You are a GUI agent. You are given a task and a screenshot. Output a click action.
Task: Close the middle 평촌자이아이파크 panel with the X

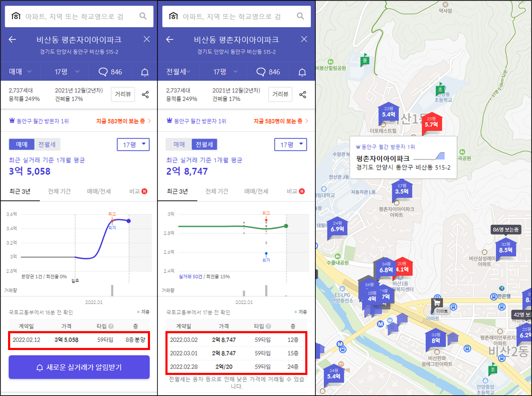tap(304, 39)
